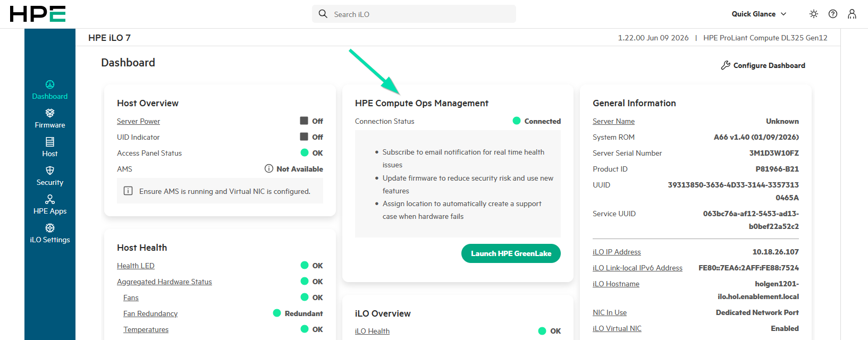868x340 pixels.
Task: Open the NIC In Use link
Action: [610, 312]
